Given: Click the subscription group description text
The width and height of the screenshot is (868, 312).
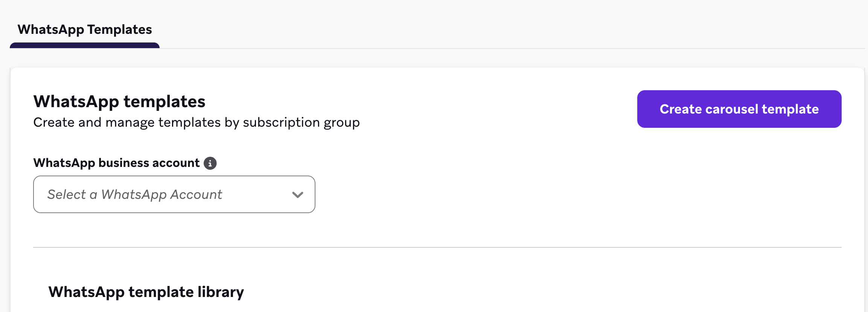Looking at the screenshot, I should pos(196,122).
